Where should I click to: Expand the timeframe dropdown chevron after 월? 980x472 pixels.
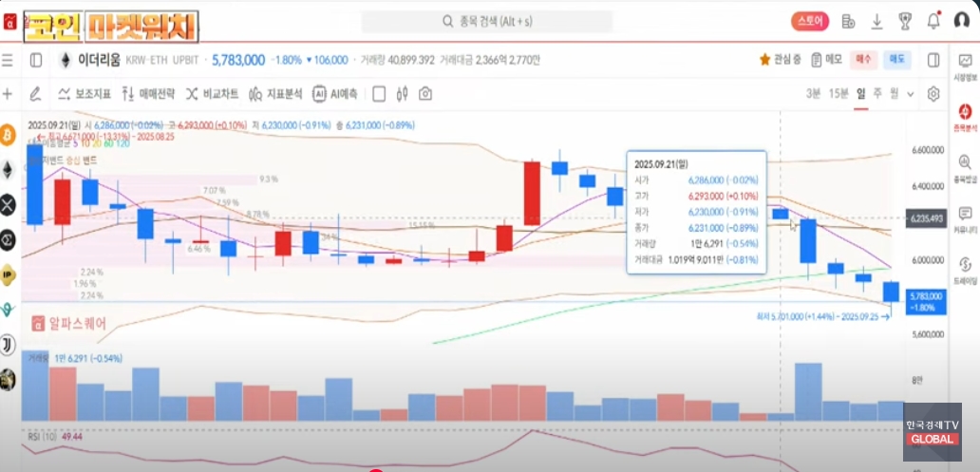click(x=911, y=94)
